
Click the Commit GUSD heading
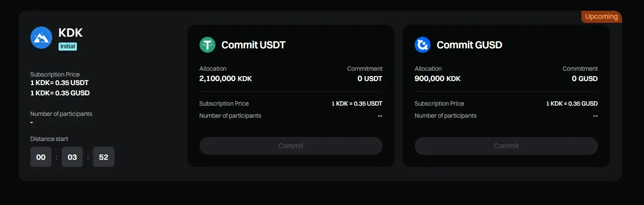point(469,45)
